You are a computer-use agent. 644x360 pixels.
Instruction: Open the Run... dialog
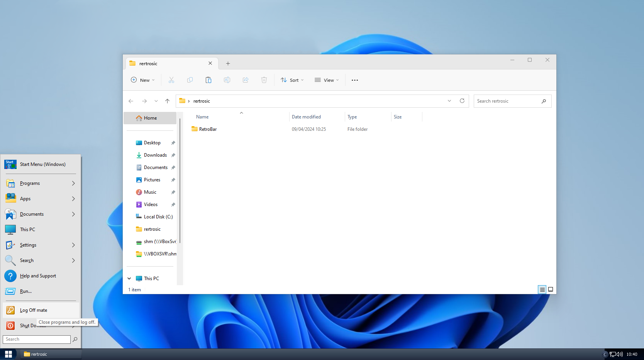[x=41, y=291]
